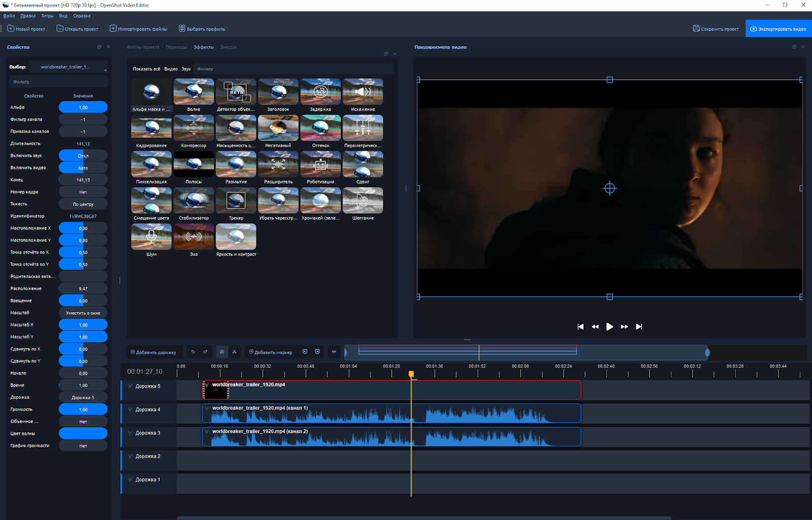Center the timeline on the playhead
The height and width of the screenshot is (520, 812).
[334, 352]
